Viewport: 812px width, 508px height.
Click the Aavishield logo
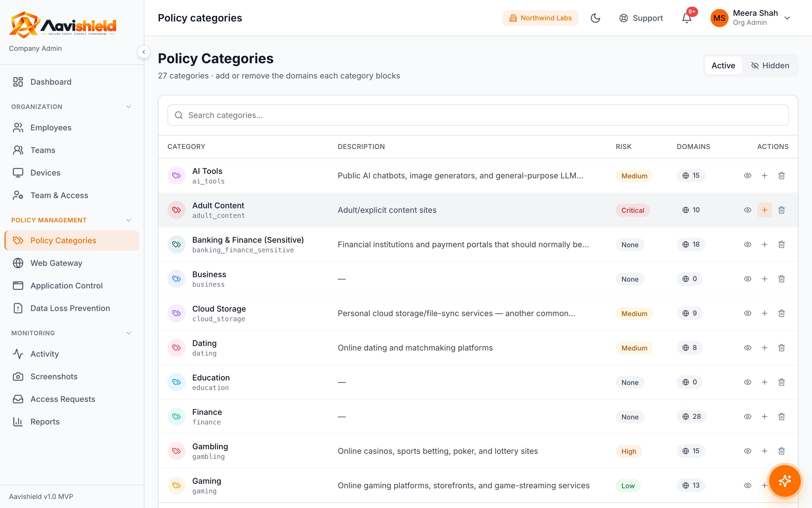pyautogui.click(x=63, y=25)
